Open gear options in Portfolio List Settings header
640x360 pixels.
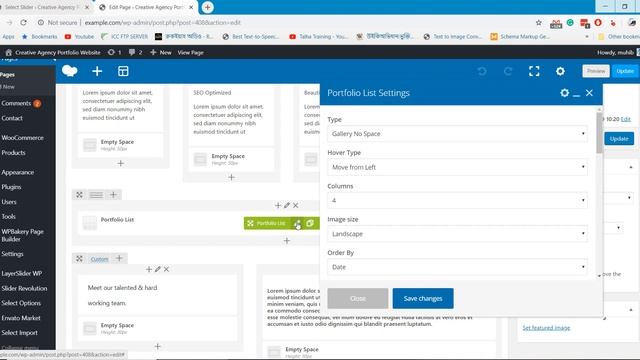(564, 93)
